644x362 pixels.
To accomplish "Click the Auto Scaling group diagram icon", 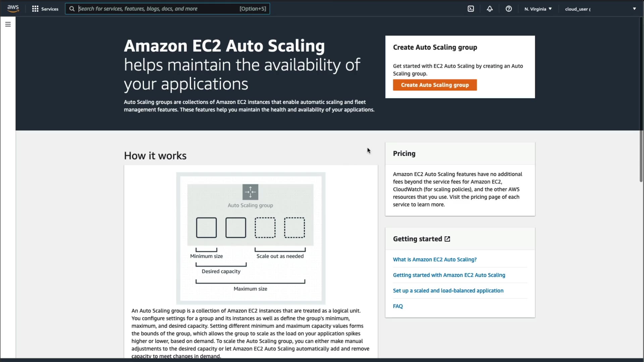I will [250, 192].
